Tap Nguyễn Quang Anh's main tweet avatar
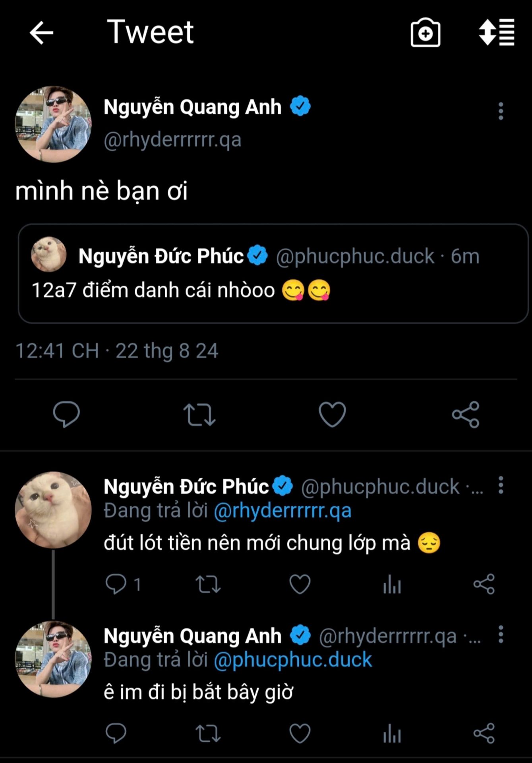Screen dimensions: 532x763 pos(53,124)
